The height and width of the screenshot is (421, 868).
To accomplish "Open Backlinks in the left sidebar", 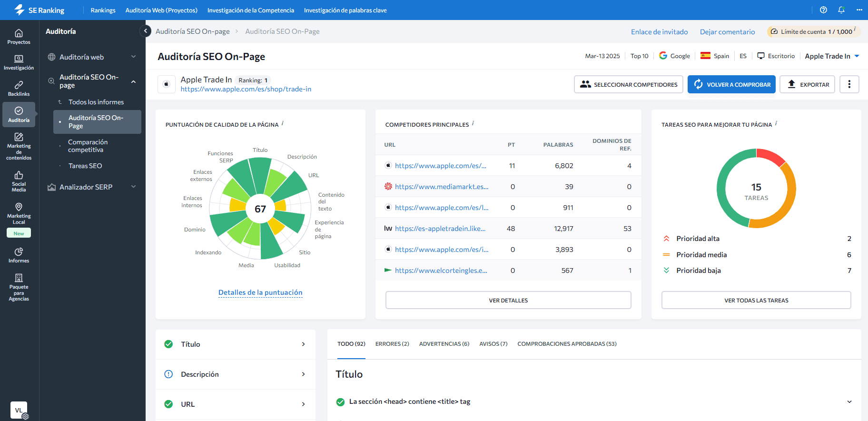I will pos(19,89).
